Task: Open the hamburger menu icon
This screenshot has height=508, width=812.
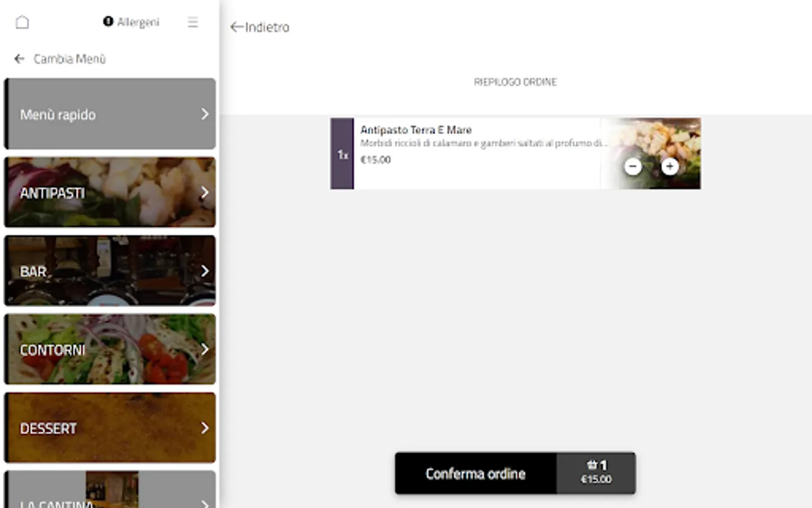Action: coord(193,22)
